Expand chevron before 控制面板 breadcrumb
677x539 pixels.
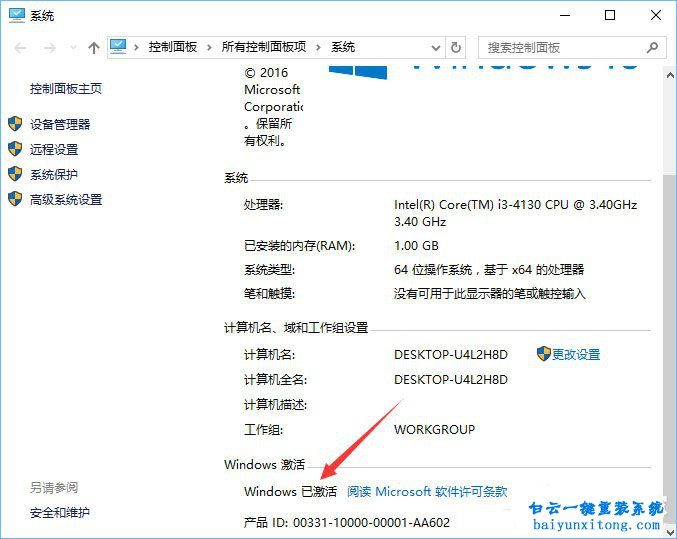coord(136,48)
